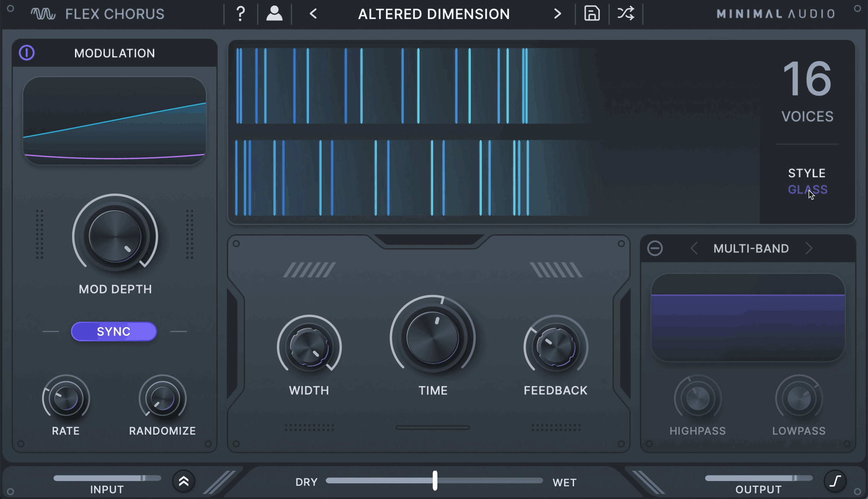Screen dimensions: 868x499
Task: Click the Minimal Audio logo
Action: coord(776,14)
